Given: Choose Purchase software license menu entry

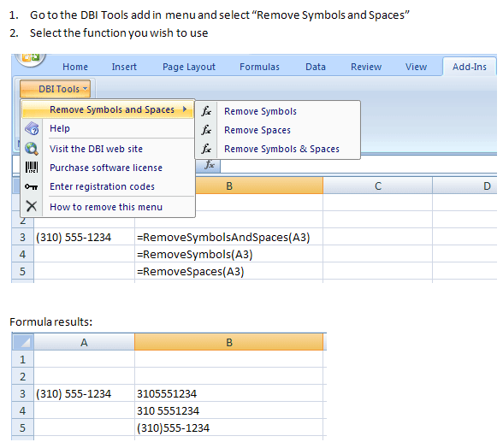Looking at the screenshot, I should (x=106, y=168).
